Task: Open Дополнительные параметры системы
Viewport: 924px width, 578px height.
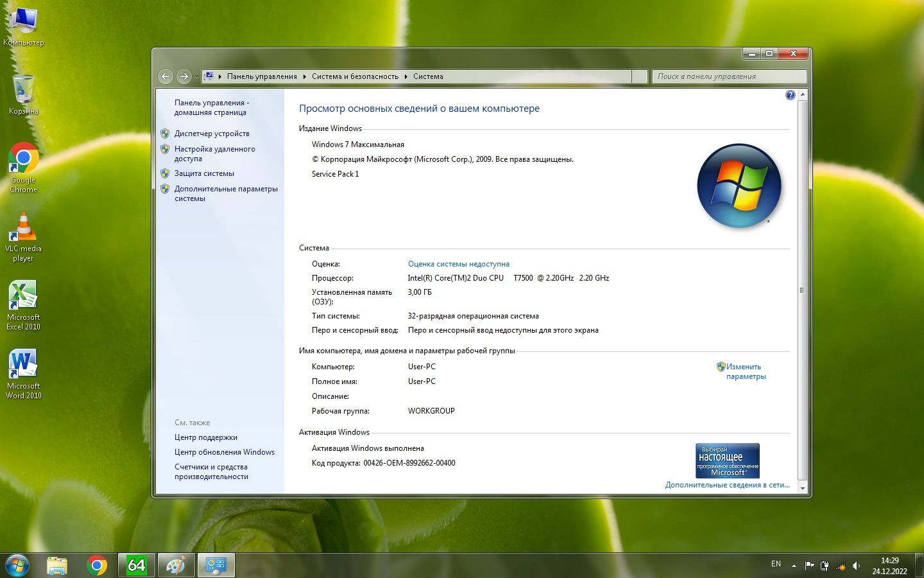Action: coord(226,193)
